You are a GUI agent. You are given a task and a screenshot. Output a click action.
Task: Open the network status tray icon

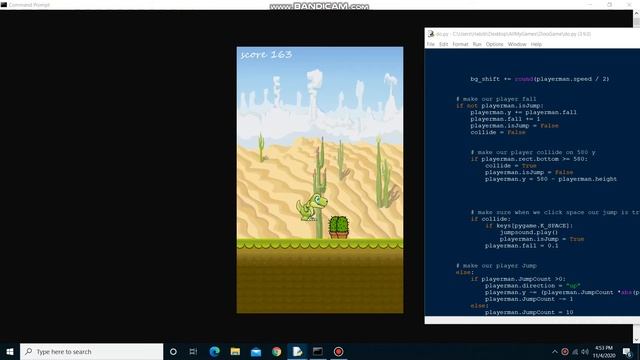tap(575, 351)
